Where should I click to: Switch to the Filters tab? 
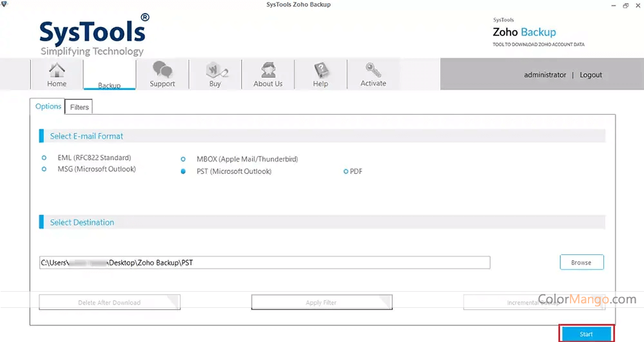(x=79, y=107)
